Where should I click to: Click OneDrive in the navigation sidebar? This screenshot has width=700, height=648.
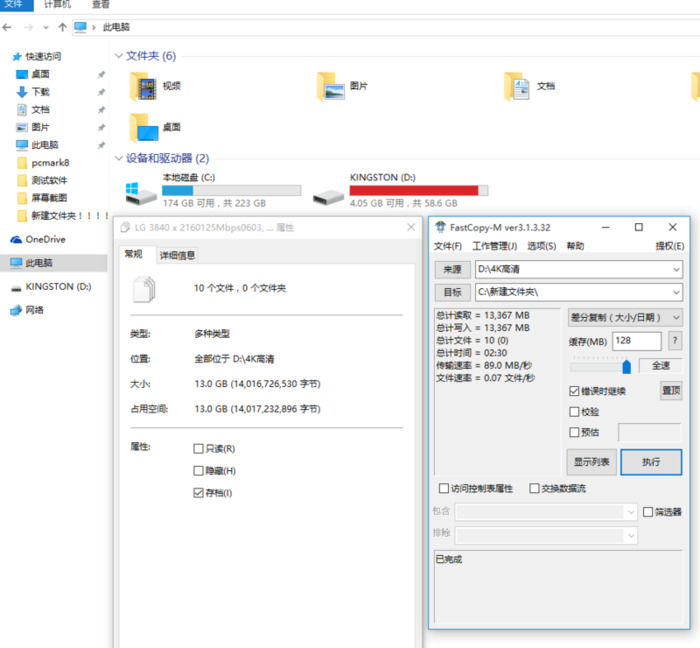click(44, 239)
